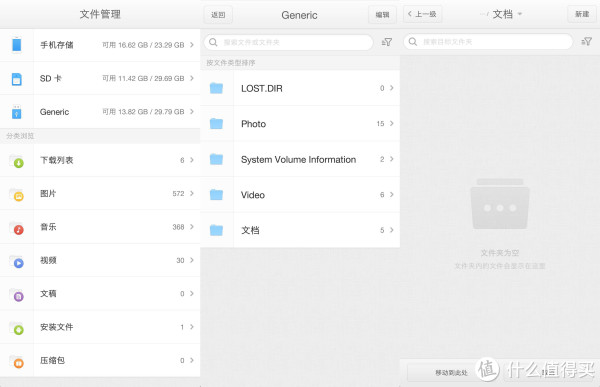Open the sort filter icon in Generic panel

click(x=387, y=42)
